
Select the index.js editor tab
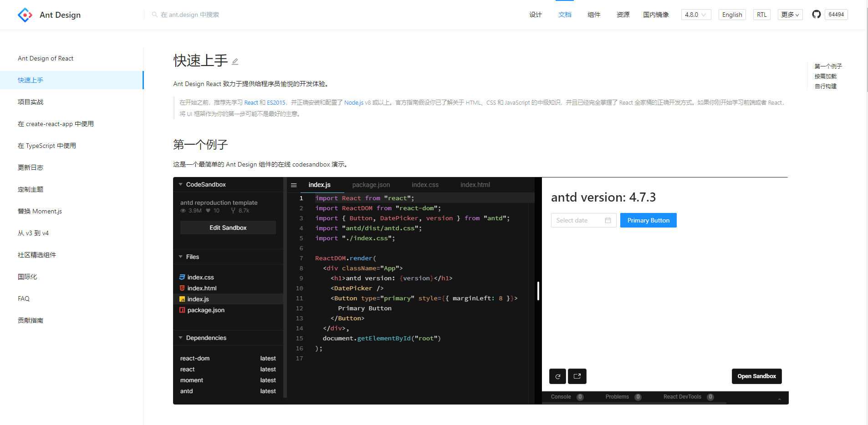point(319,185)
